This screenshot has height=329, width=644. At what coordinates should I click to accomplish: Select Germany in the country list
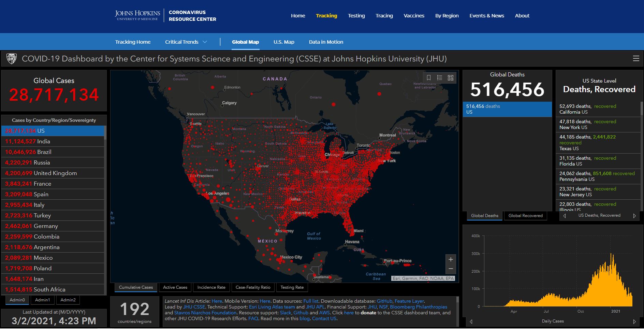tap(53, 226)
